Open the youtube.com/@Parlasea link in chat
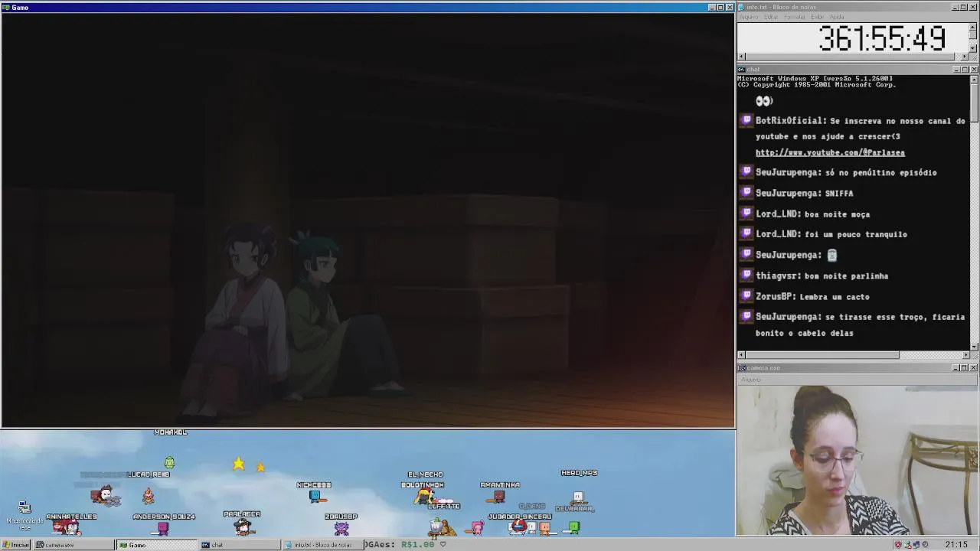This screenshot has height=551, width=980. coord(830,153)
